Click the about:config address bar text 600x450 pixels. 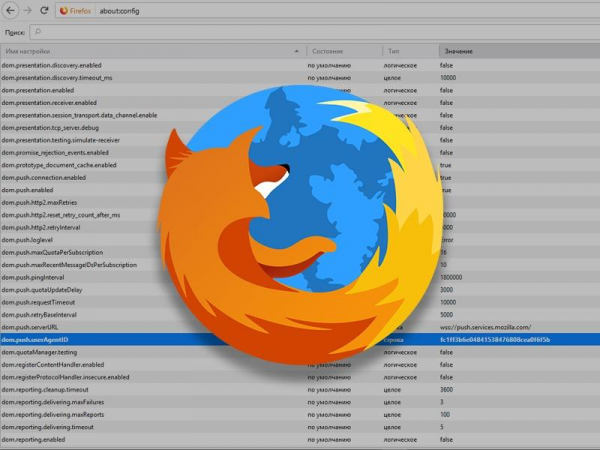pos(119,11)
